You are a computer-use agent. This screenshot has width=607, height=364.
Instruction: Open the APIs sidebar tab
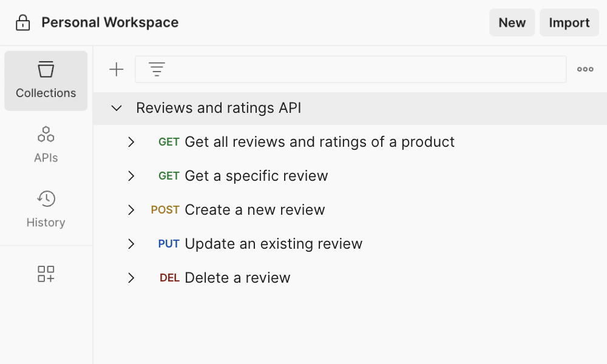coord(46,144)
